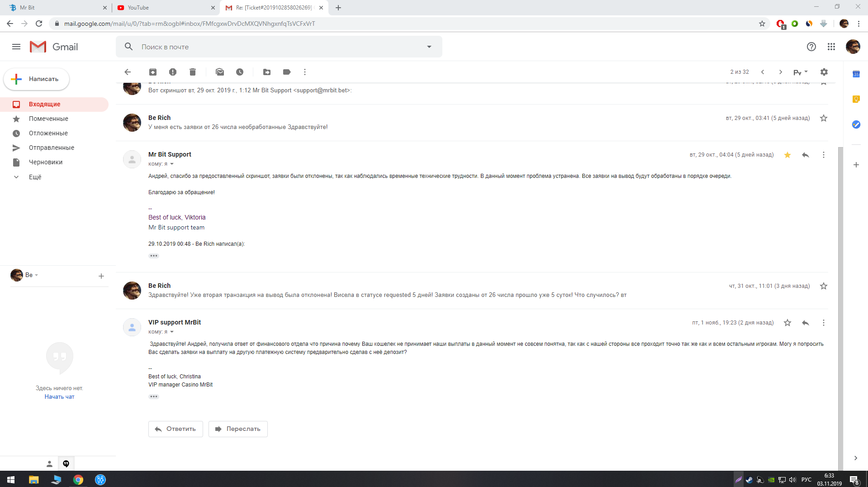The height and width of the screenshot is (487, 868).
Task: Go to newer conversation arrow
Action: [x=763, y=72]
